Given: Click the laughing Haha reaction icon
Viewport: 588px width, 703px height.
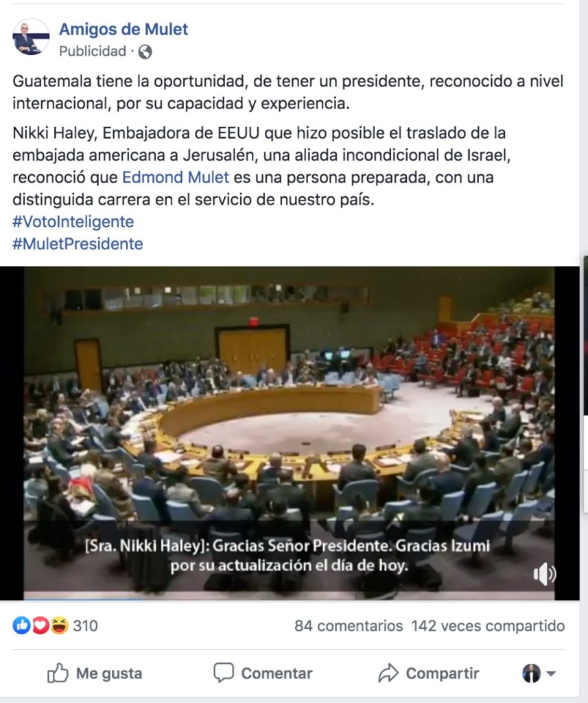Looking at the screenshot, I should pos(59,625).
